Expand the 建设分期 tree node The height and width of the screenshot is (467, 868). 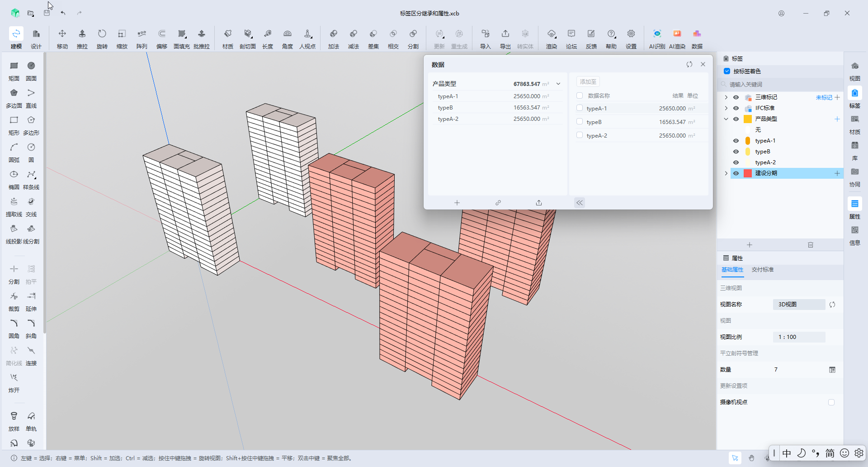pos(726,173)
